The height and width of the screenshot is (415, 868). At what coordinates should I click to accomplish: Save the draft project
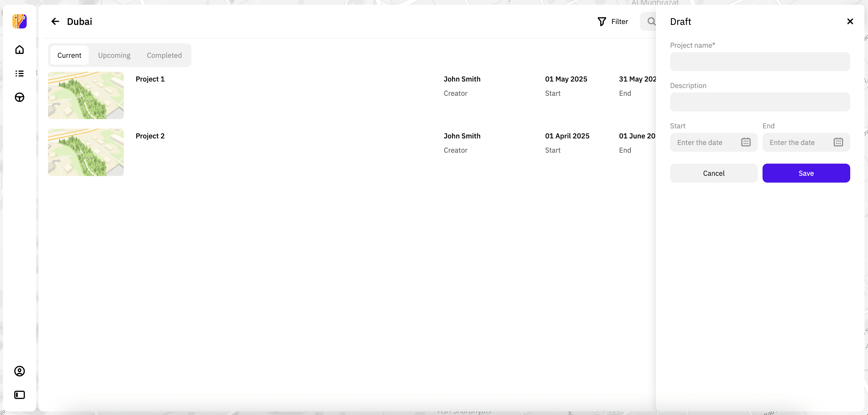(806, 173)
